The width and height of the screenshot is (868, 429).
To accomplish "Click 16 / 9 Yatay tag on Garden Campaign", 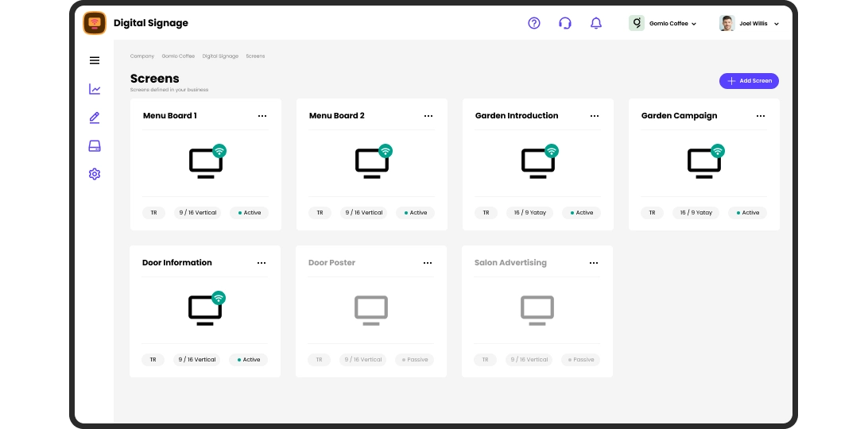I will click(696, 213).
